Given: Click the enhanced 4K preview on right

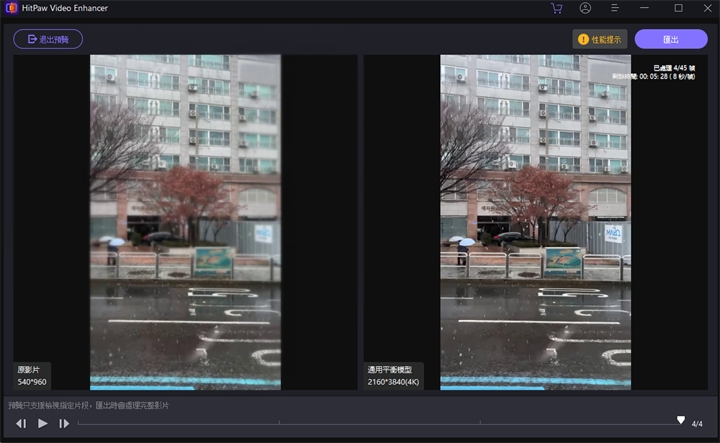Looking at the screenshot, I should point(535,220).
